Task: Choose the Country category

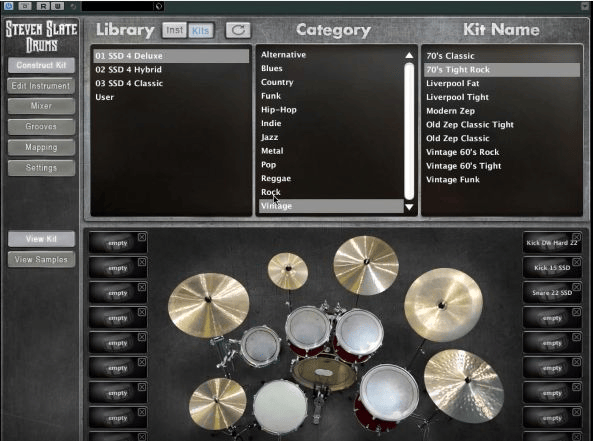Action: click(x=331, y=82)
